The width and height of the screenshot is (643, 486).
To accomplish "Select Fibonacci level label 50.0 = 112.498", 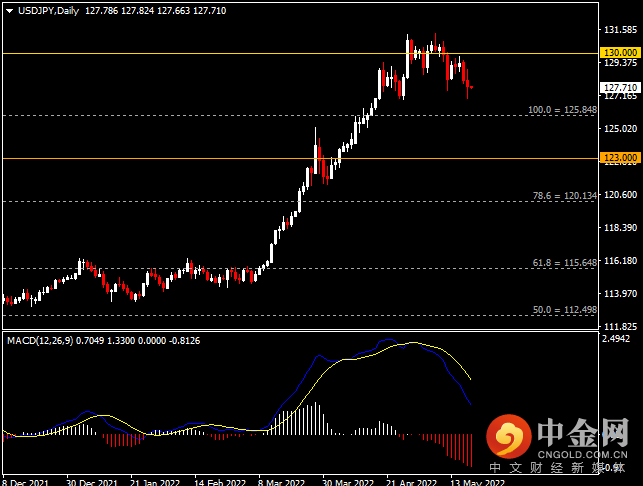I will click(x=565, y=310).
